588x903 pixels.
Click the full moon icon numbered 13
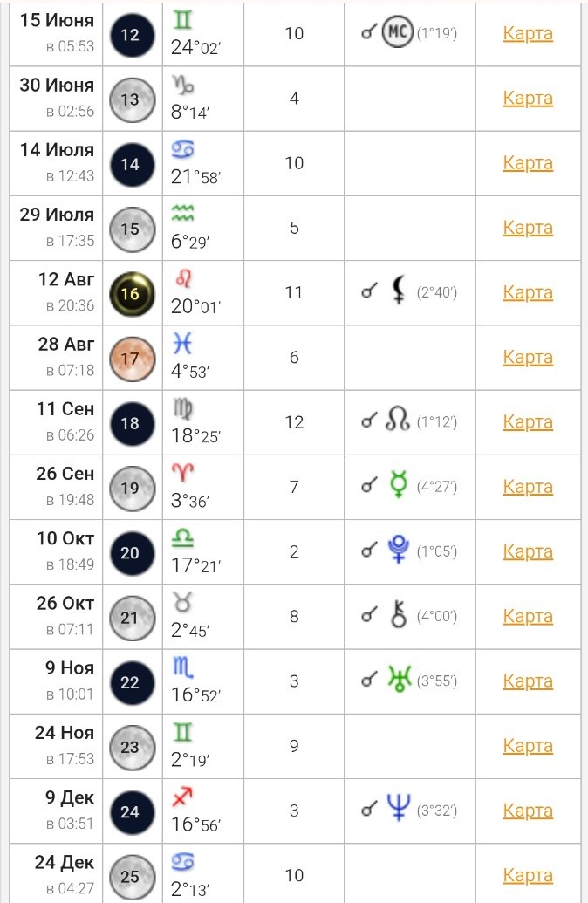coord(130,99)
